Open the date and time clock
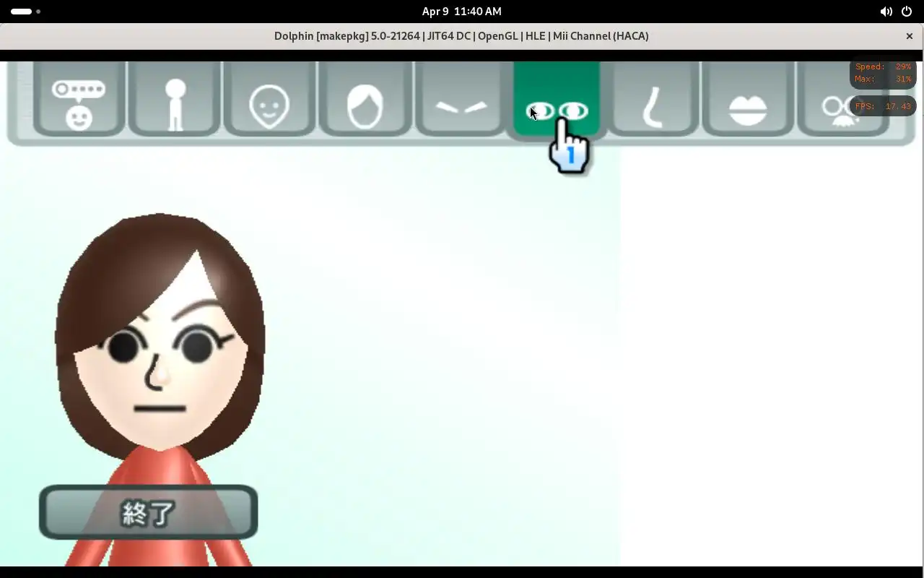The height and width of the screenshot is (578, 924). point(462,12)
